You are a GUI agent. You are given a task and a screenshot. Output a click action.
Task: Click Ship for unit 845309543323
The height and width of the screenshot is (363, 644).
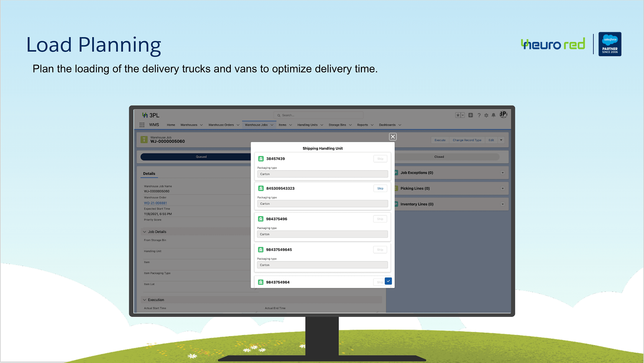point(380,188)
